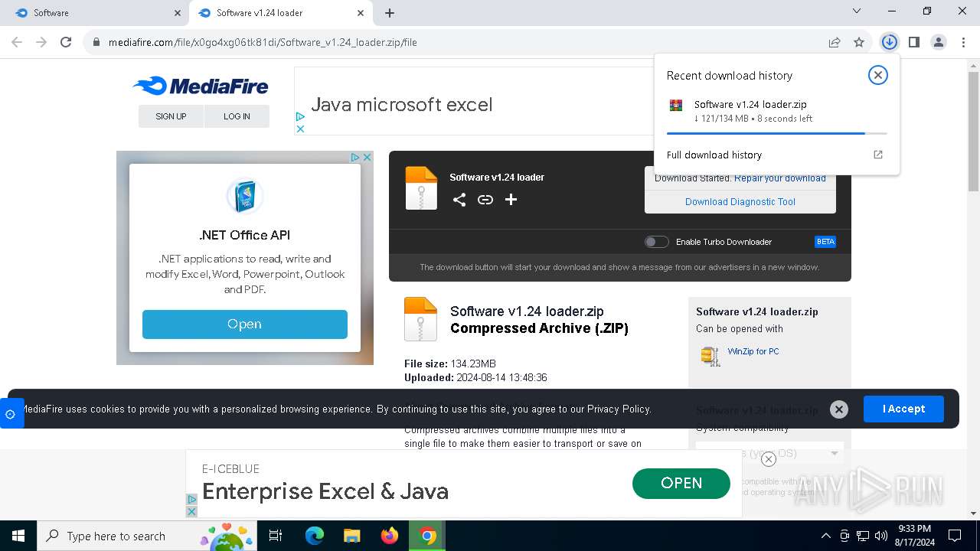This screenshot has width=980, height=551.
Task: Click the Privacy Policy text in cookie bar
Action: click(x=619, y=409)
